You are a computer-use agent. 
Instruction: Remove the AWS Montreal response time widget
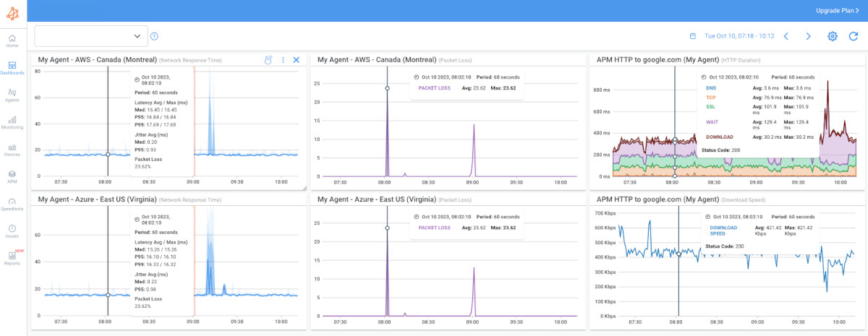pyautogui.click(x=296, y=60)
